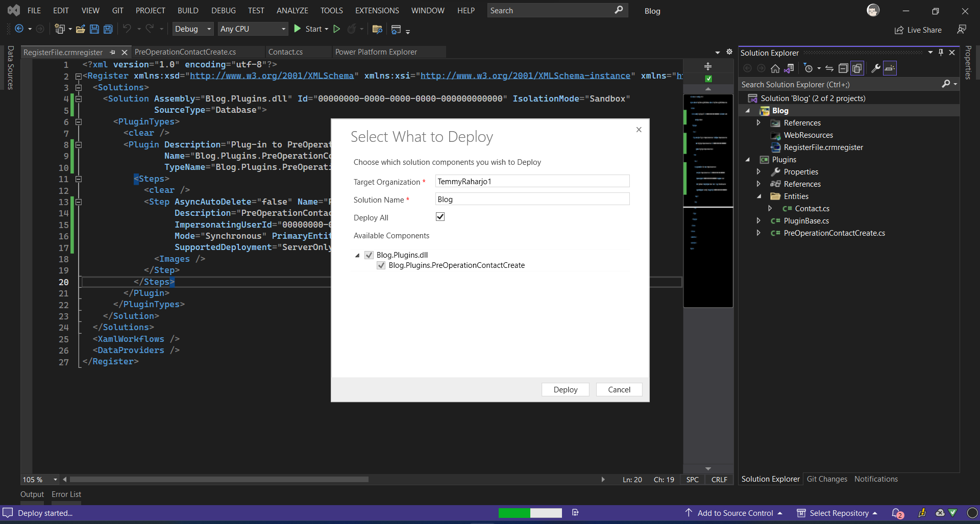Pin the Solution Explorer panel
The height and width of the screenshot is (524, 980).
coord(941,53)
